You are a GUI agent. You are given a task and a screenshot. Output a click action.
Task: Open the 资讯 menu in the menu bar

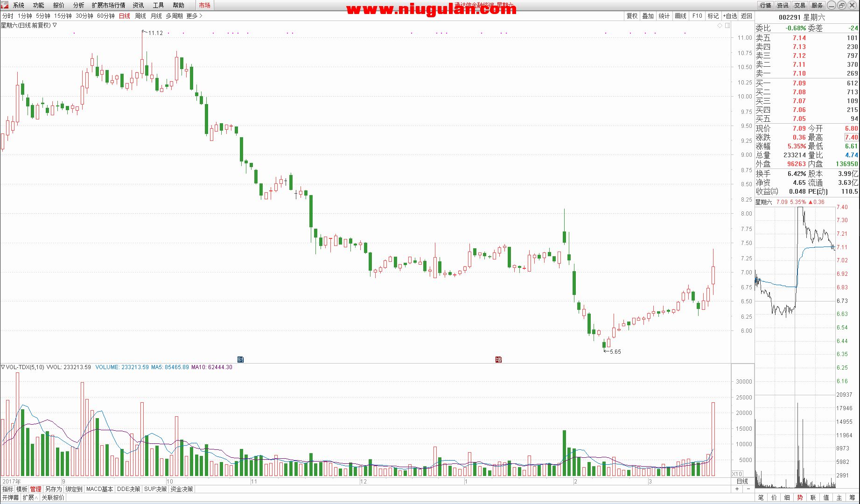[x=138, y=5]
